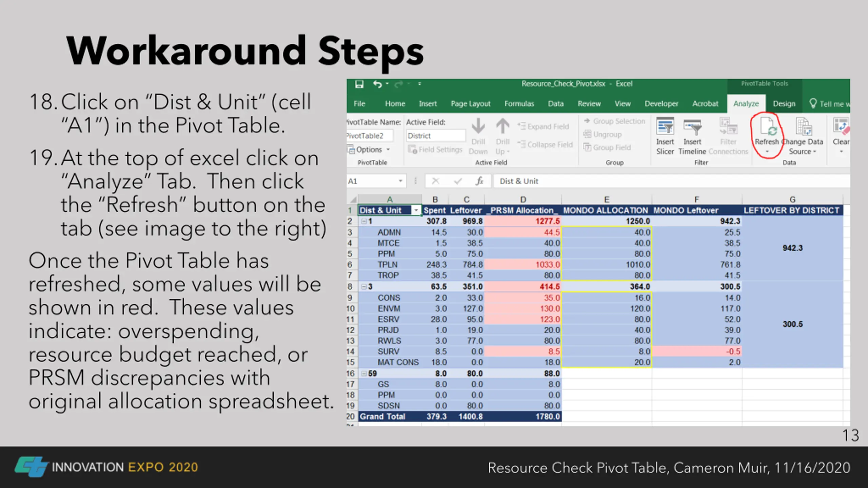Screen dimensions: 868x488
Task: Click the Active Field box showing District
Action: pyautogui.click(x=436, y=136)
